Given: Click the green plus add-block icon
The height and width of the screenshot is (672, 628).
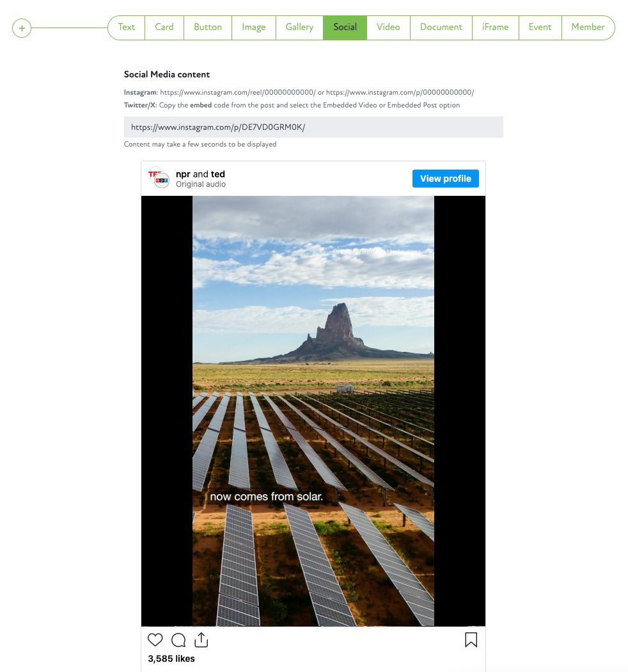Looking at the screenshot, I should 22,28.
